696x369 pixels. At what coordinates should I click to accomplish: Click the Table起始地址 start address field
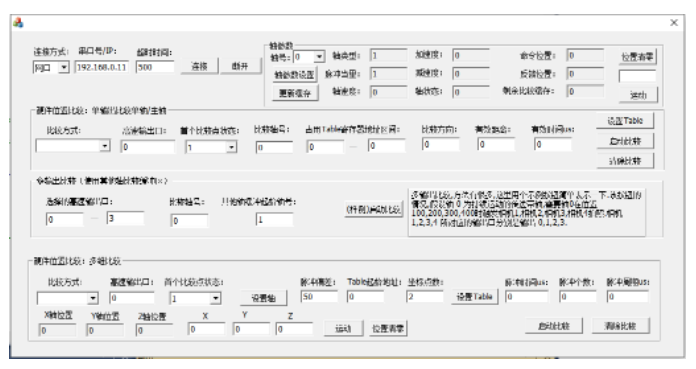pyautogui.click(x=365, y=296)
